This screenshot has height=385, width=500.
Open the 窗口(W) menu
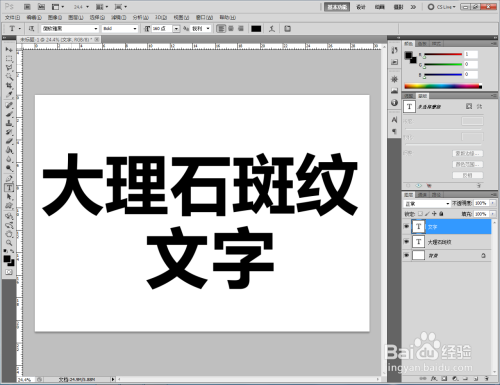(x=204, y=17)
